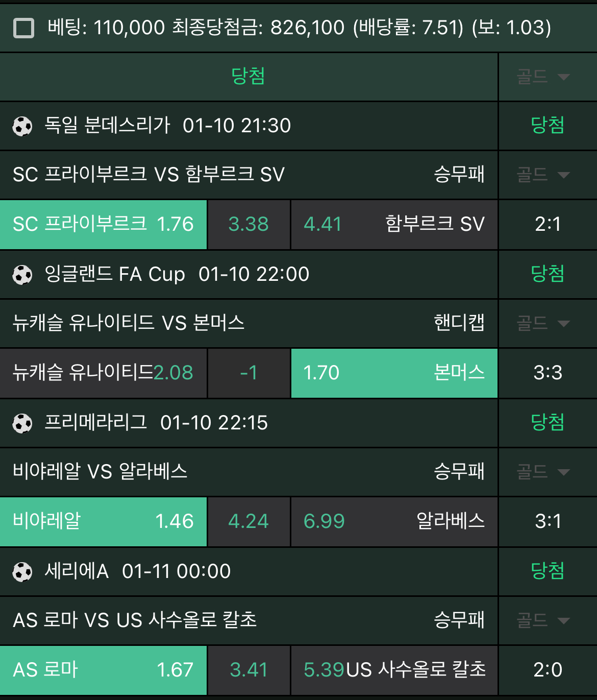Image resolution: width=597 pixels, height=700 pixels.
Task: Click soccer ball icon beside 잉글랜드 FA Cup
Action: [22, 275]
